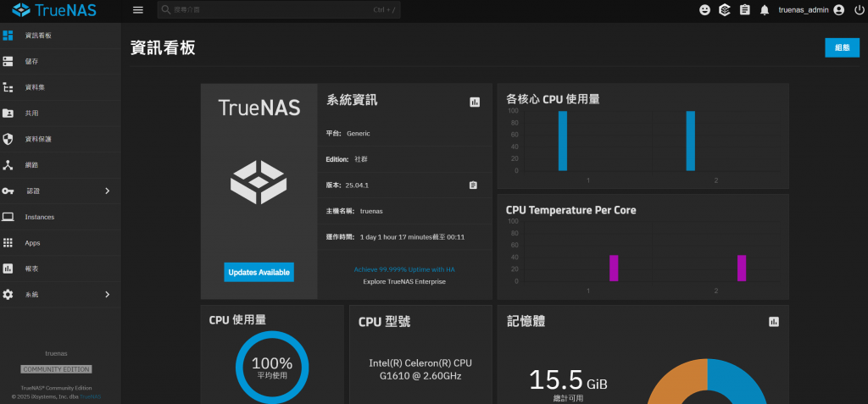
Task: Click the 認證 key sidebar icon
Action: click(x=8, y=191)
